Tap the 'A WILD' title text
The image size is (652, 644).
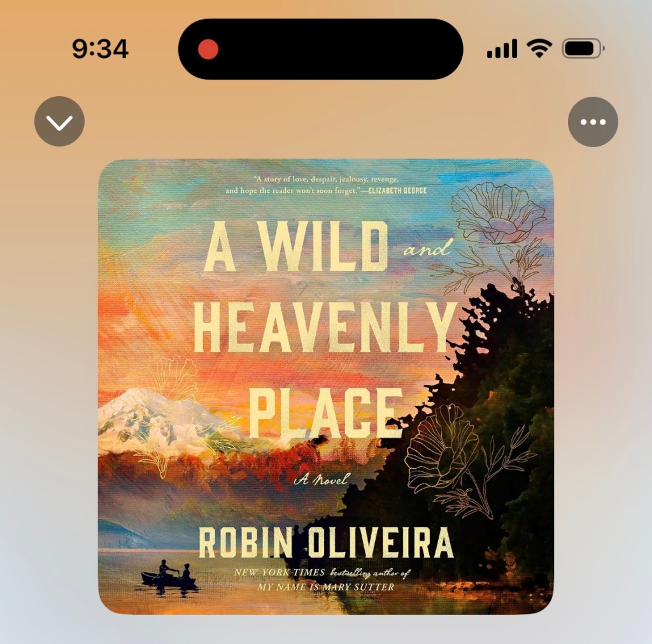coord(297,247)
